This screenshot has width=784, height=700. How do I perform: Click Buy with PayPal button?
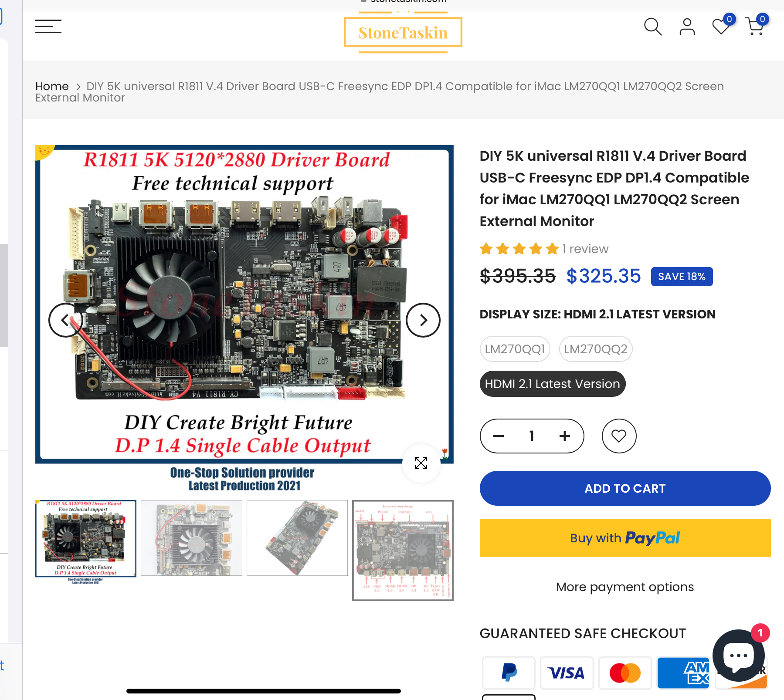coord(625,538)
